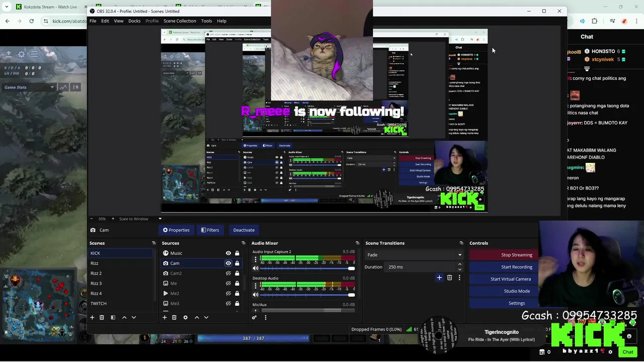This screenshot has width=644, height=362.
Task: Pop out the Audio Mixer dock
Action: point(357,243)
